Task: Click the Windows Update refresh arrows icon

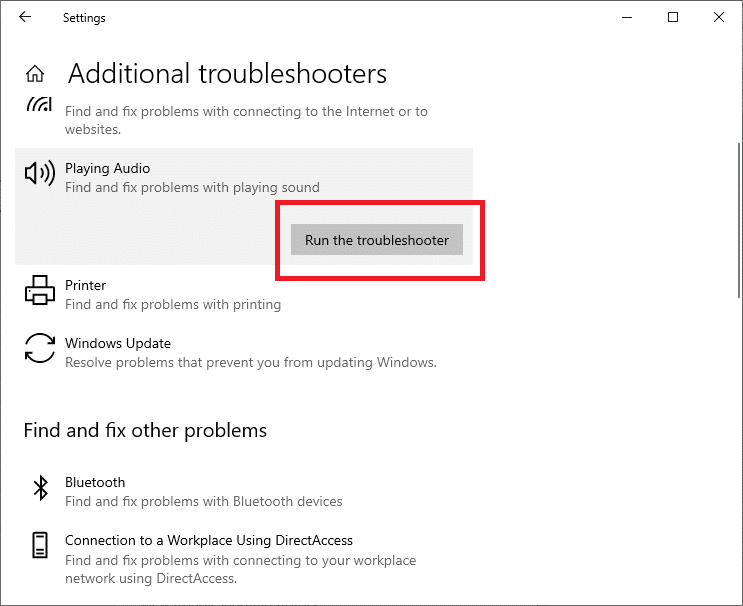Action: point(39,349)
